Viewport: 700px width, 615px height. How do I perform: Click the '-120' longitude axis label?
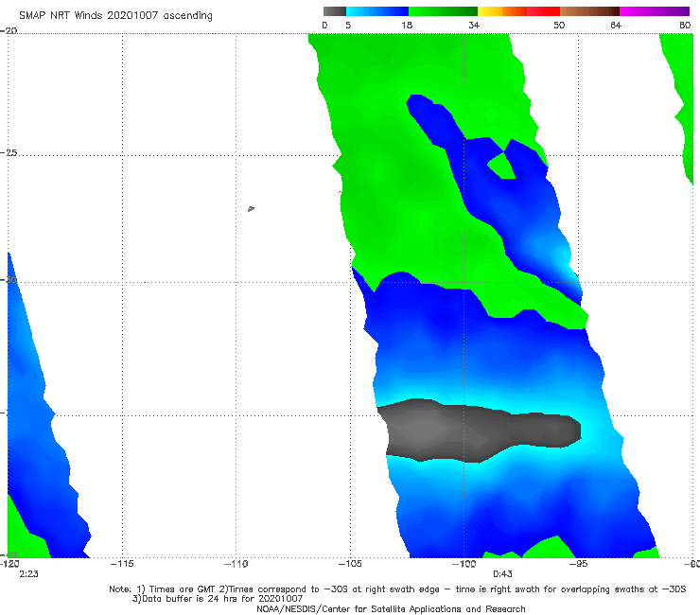(x=9, y=564)
